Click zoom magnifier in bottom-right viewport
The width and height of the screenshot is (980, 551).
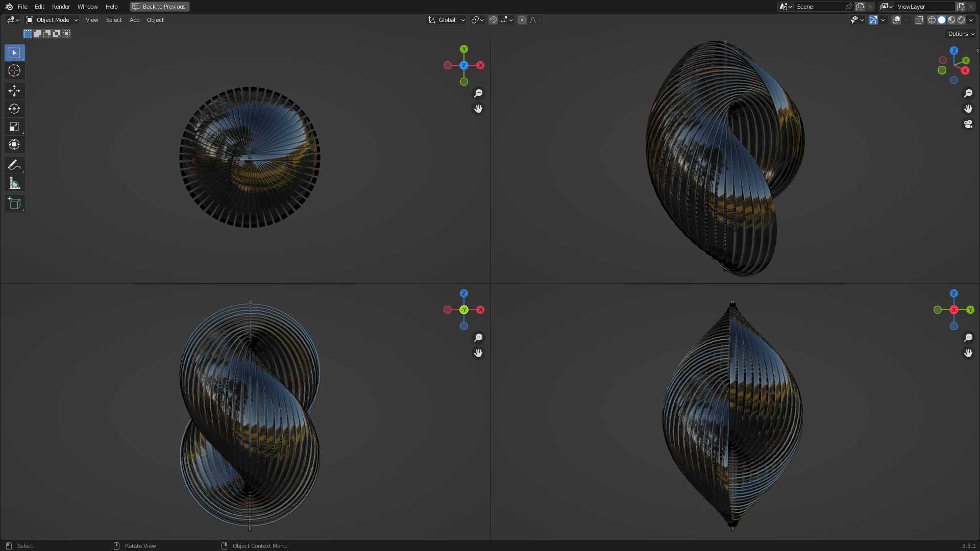click(x=968, y=338)
